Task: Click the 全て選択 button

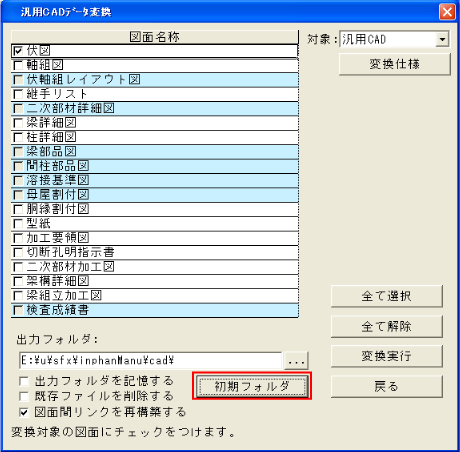Action: [x=387, y=296]
